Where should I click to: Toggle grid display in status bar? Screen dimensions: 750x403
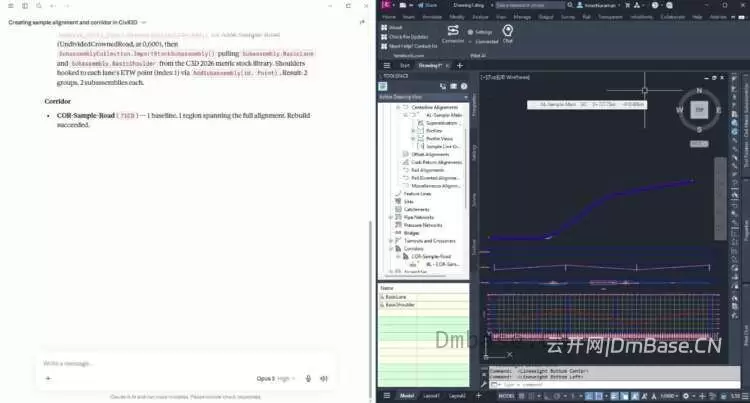click(522, 396)
